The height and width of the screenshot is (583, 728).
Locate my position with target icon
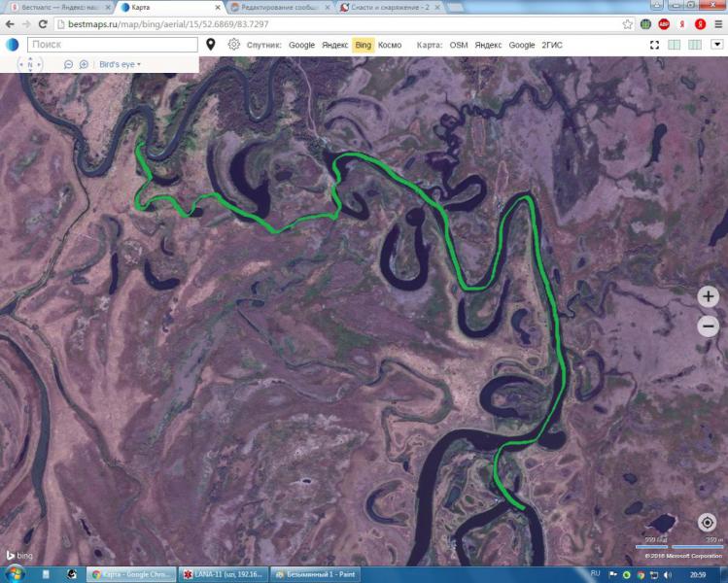[x=708, y=523]
